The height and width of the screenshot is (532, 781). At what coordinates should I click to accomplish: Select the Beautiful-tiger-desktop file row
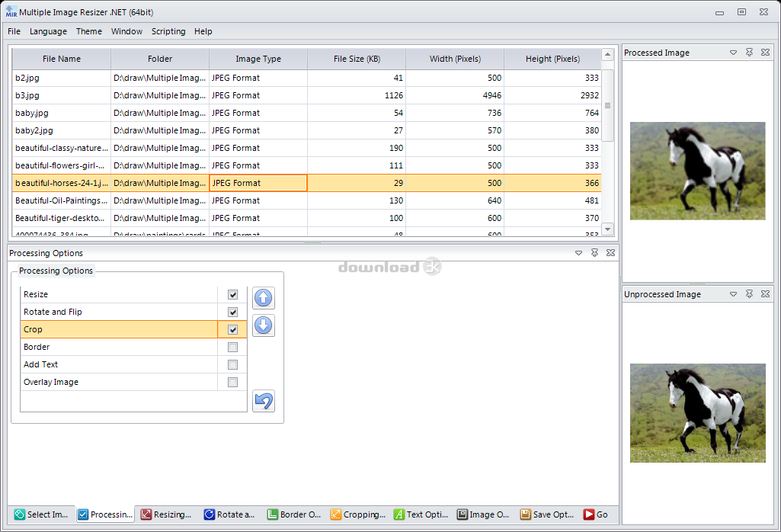307,218
